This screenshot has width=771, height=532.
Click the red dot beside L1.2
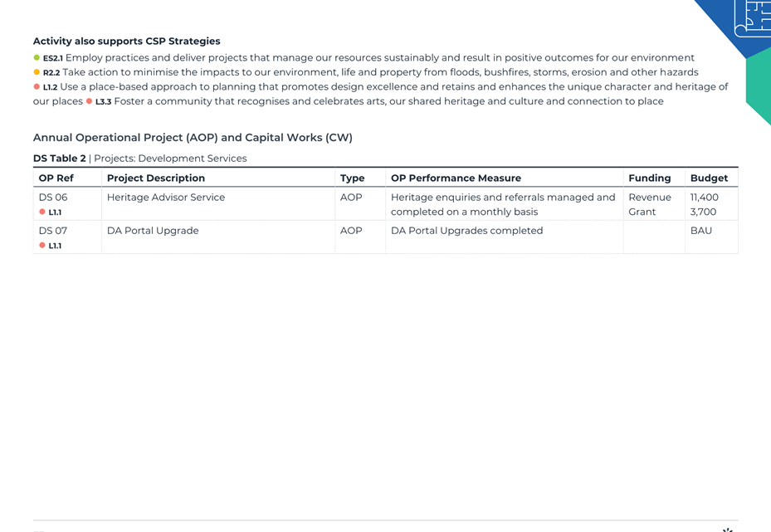click(37, 86)
